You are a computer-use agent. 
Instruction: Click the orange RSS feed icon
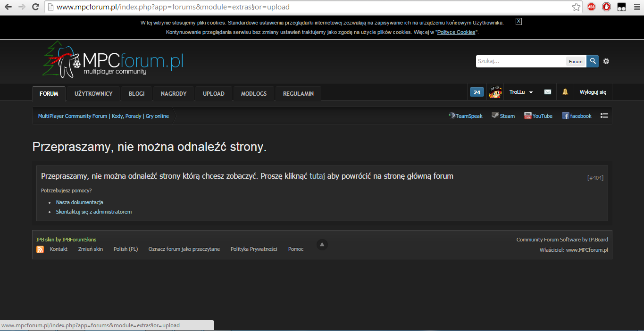pyautogui.click(x=40, y=249)
